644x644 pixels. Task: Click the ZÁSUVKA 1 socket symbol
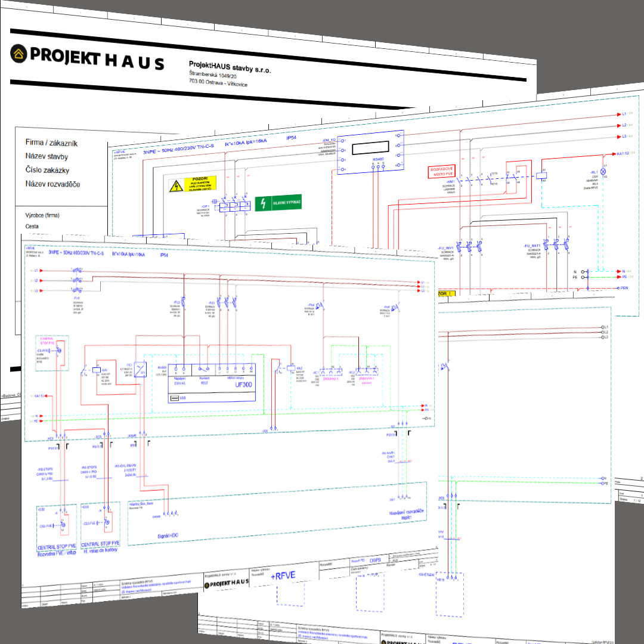point(330,371)
